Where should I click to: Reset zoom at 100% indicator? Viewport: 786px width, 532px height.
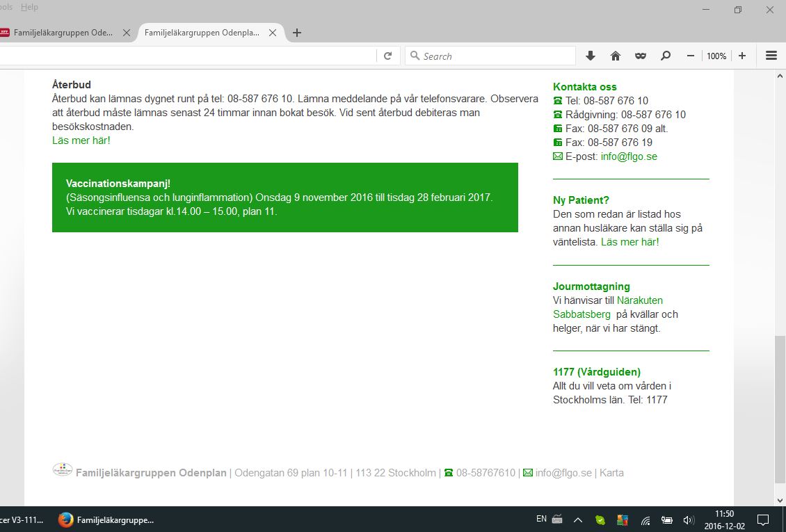[x=716, y=56]
